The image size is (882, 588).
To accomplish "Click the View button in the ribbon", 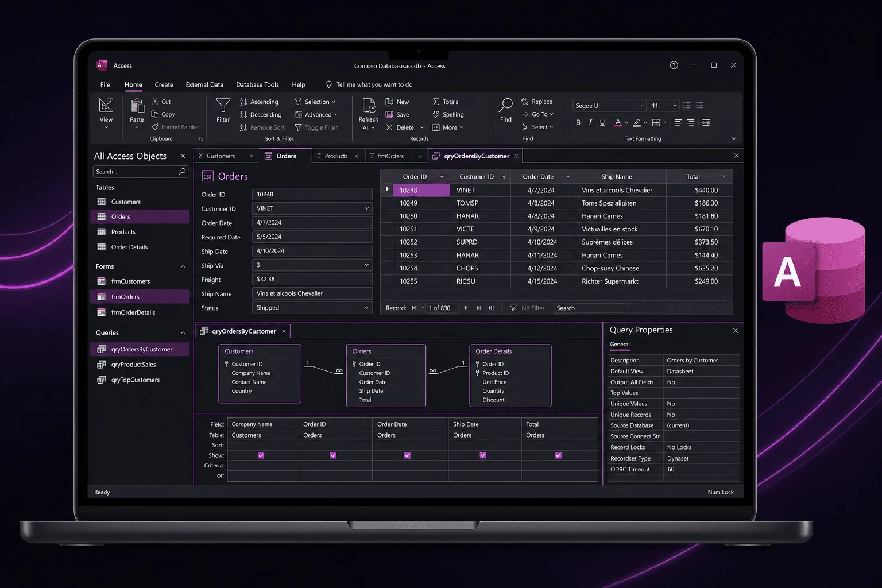I will click(106, 113).
